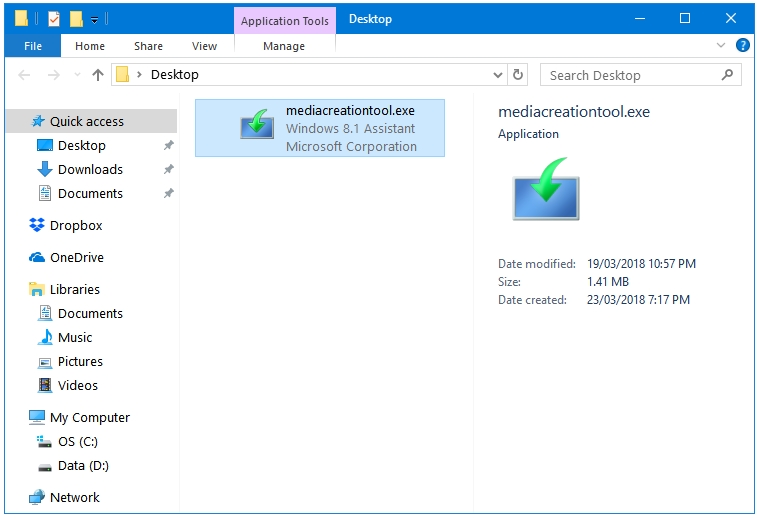Click the Videos filmstrip icon

[45, 385]
